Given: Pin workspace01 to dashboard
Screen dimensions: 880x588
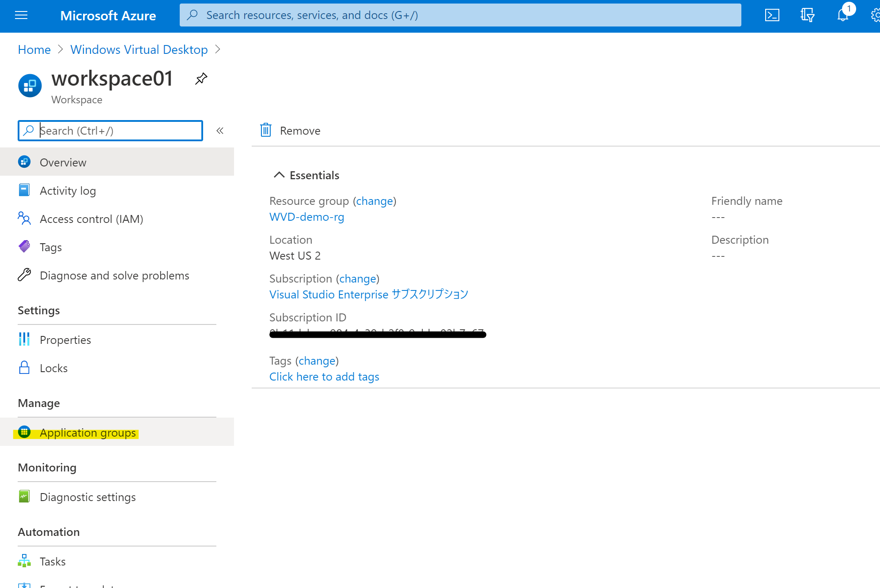Looking at the screenshot, I should pos(201,79).
